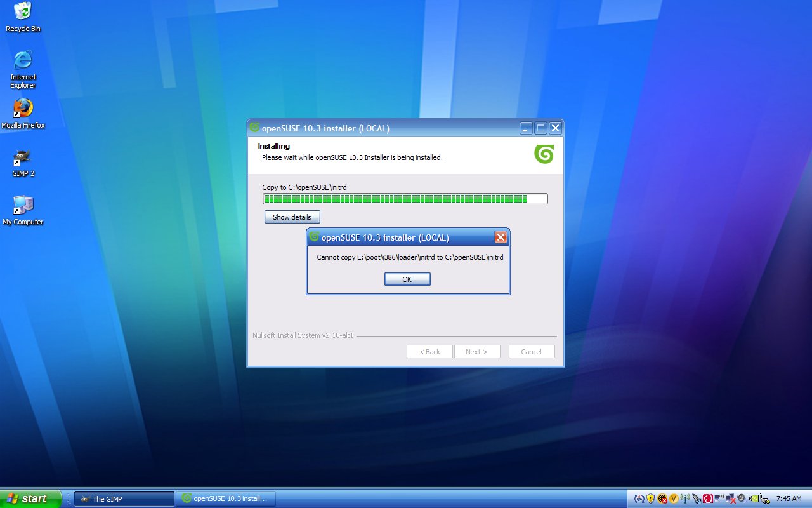Click the globe with red X tray icon
Viewport: 812px width, 508px height.
pyautogui.click(x=662, y=498)
